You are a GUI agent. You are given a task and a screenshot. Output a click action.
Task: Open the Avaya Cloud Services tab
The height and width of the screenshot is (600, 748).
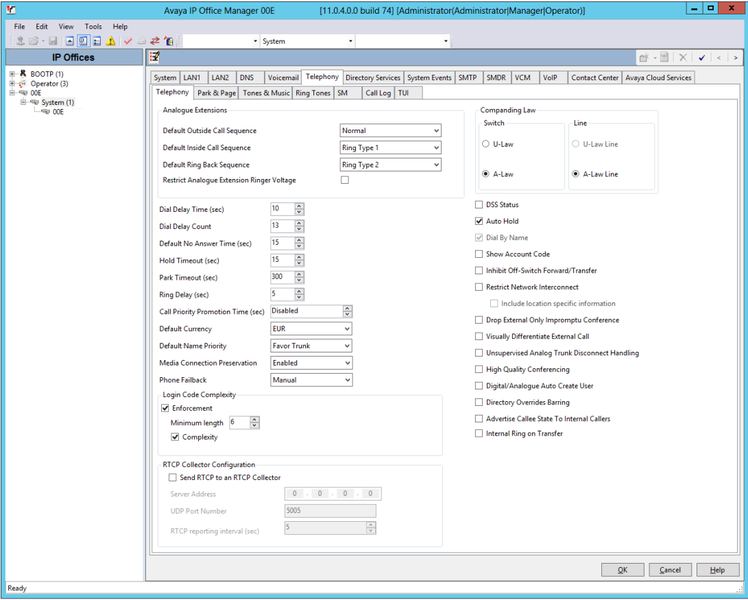(658, 78)
